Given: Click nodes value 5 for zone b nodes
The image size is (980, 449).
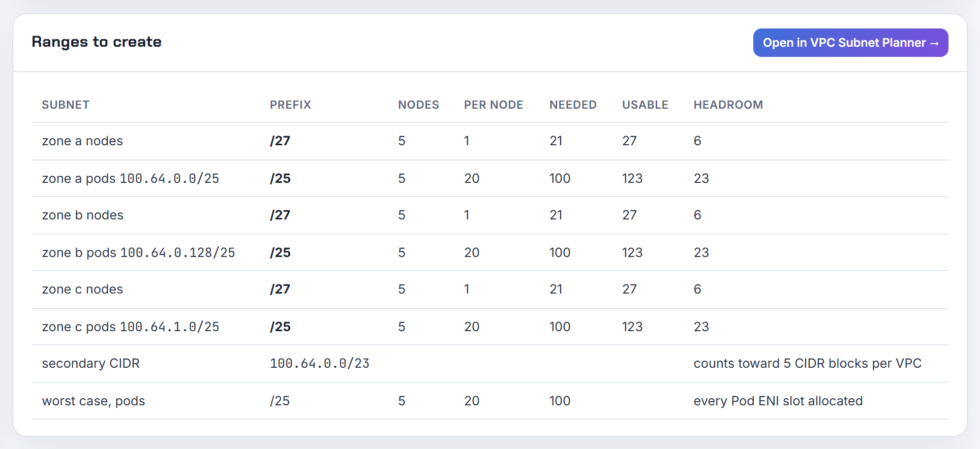Looking at the screenshot, I should coord(402,215).
